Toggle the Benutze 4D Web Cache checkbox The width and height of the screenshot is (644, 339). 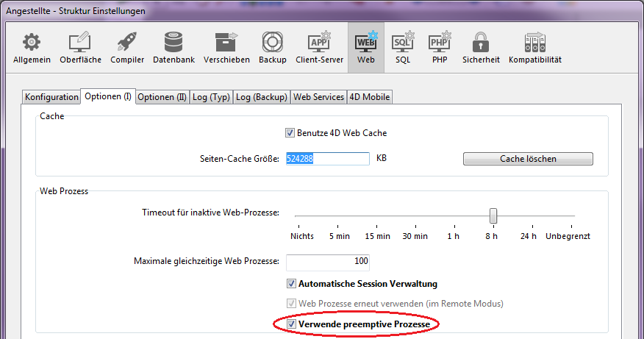pyautogui.click(x=290, y=133)
